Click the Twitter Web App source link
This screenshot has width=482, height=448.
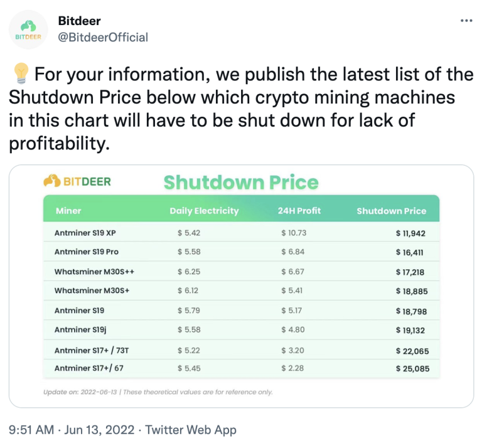tap(191, 430)
